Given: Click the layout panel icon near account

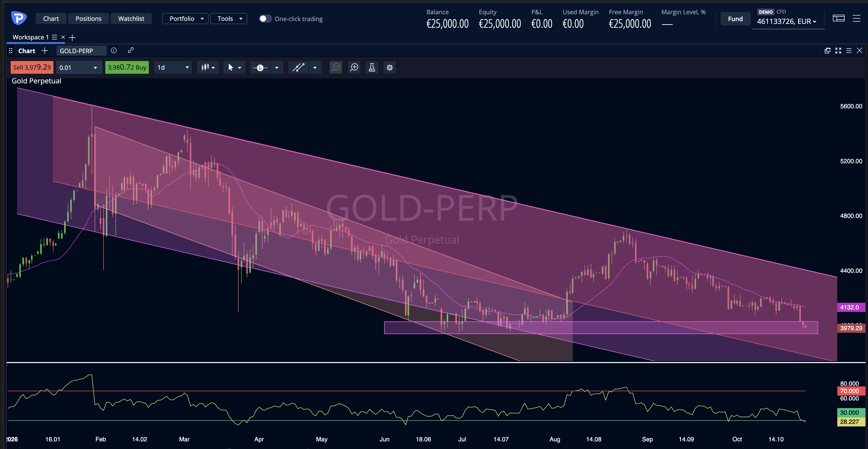Looking at the screenshot, I should (838, 18).
